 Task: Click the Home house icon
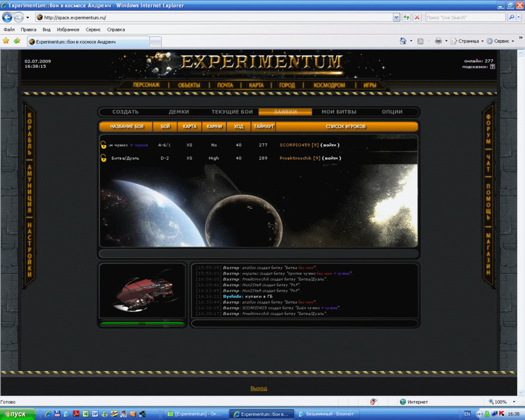tap(403, 41)
